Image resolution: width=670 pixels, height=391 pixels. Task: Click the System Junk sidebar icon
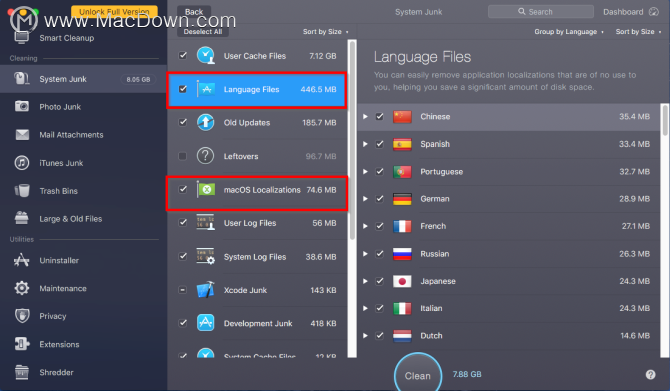(x=21, y=79)
